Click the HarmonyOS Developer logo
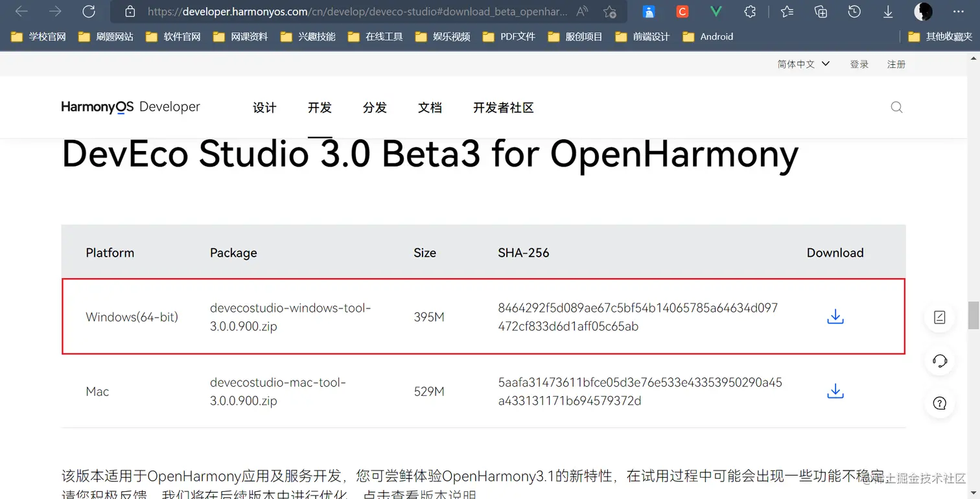The height and width of the screenshot is (499, 980). point(130,107)
